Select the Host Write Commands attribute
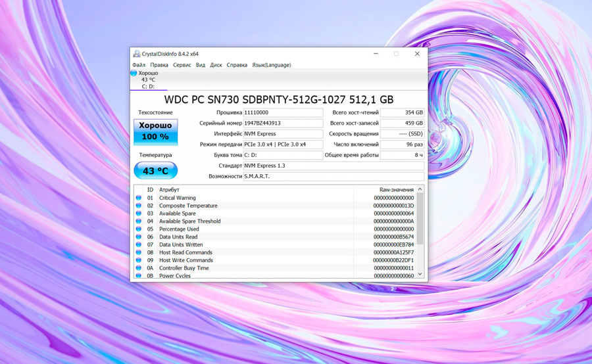Viewport: 592px width, 364px height. coord(275,260)
